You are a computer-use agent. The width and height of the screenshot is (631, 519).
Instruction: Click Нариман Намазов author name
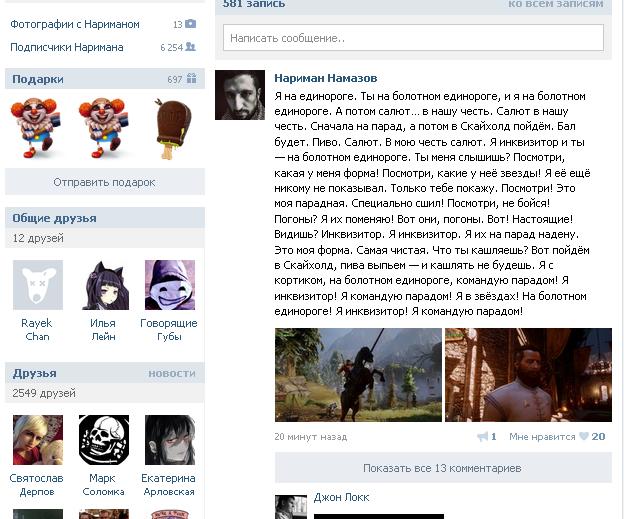click(x=326, y=78)
